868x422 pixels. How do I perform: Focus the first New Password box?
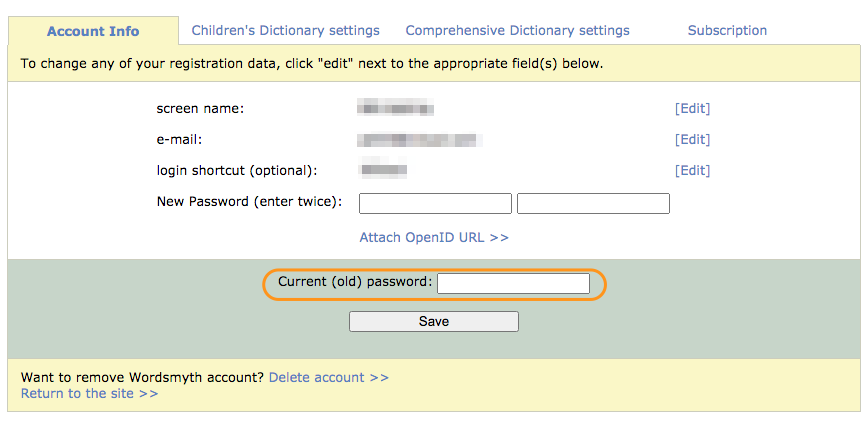tap(435, 204)
